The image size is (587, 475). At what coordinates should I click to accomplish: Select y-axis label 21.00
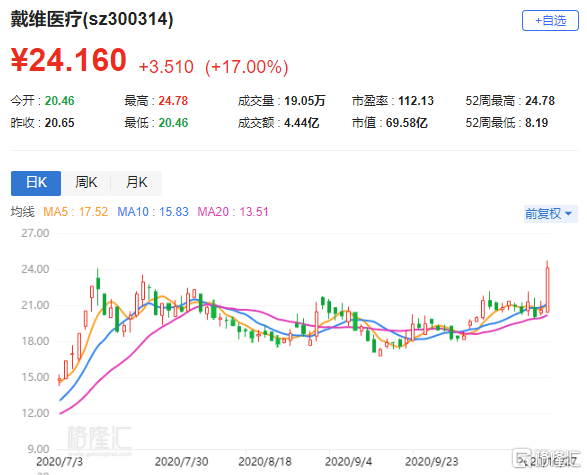[x=35, y=305]
